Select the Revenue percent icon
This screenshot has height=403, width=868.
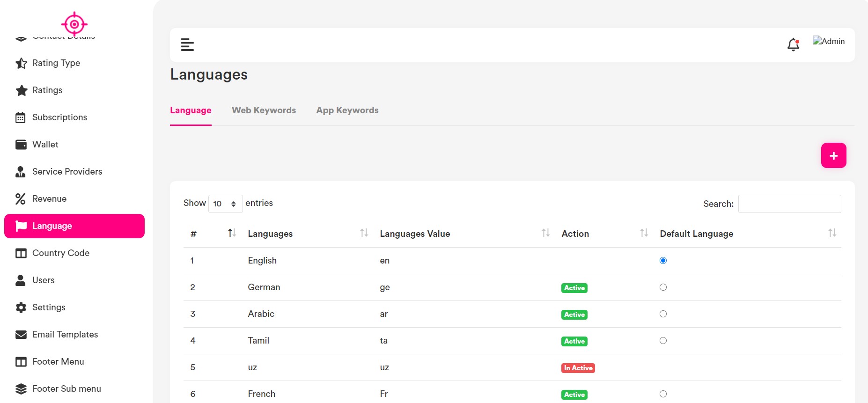tap(21, 199)
